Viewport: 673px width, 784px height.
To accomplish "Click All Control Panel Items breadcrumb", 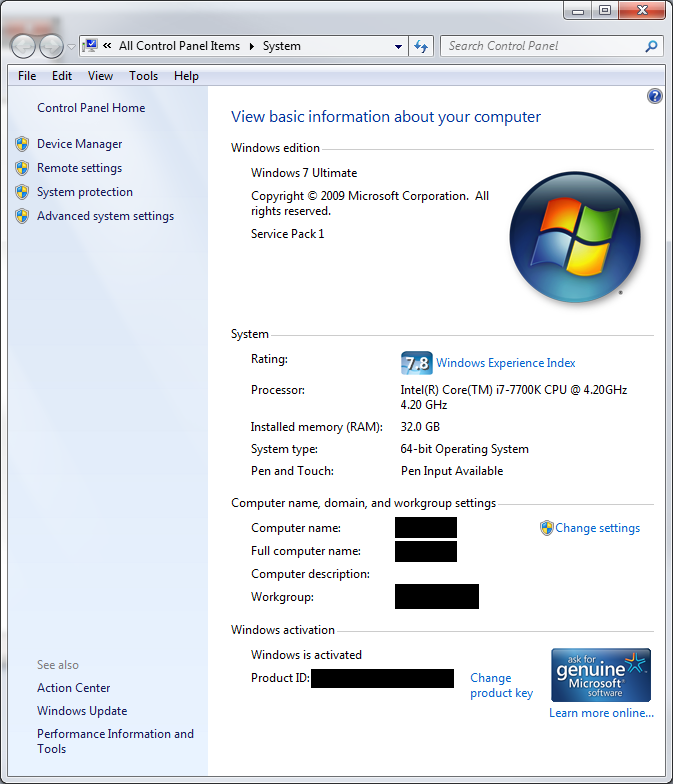I will (180, 46).
